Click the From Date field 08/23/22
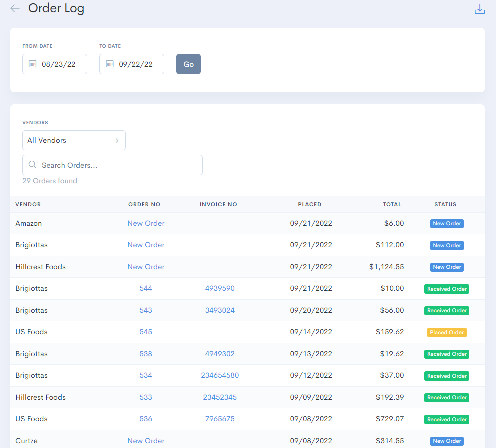 tap(59, 64)
